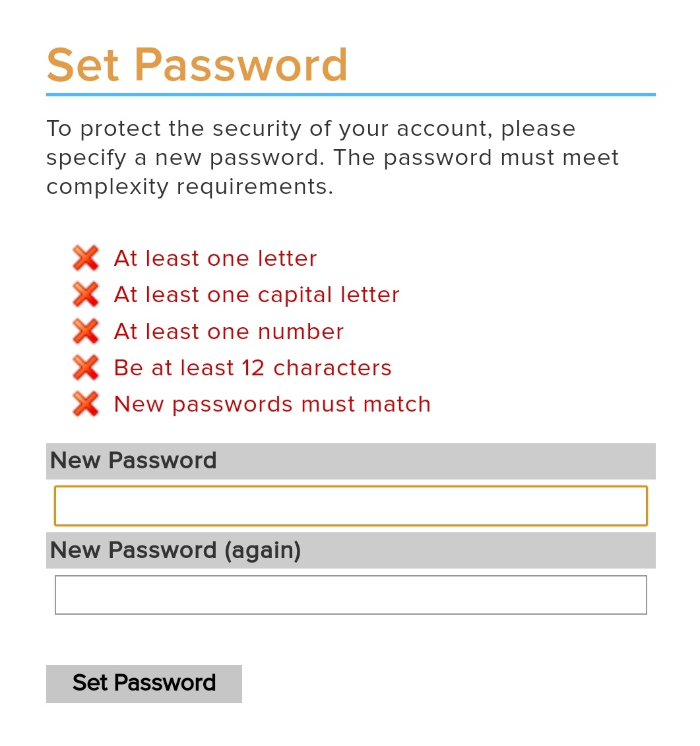This screenshot has height=746, width=700.
Task: Click the word "complexity requirements" in the description
Action: (x=190, y=187)
